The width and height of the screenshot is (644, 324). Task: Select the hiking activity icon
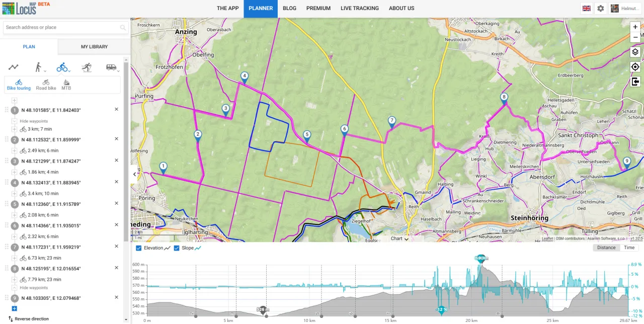[38, 66]
